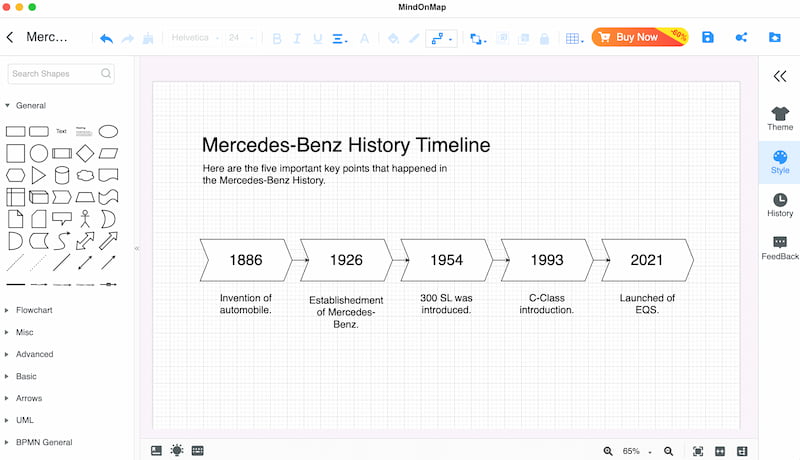Expand the UML shapes category
The width and height of the screenshot is (800, 460).
coord(19,420)
